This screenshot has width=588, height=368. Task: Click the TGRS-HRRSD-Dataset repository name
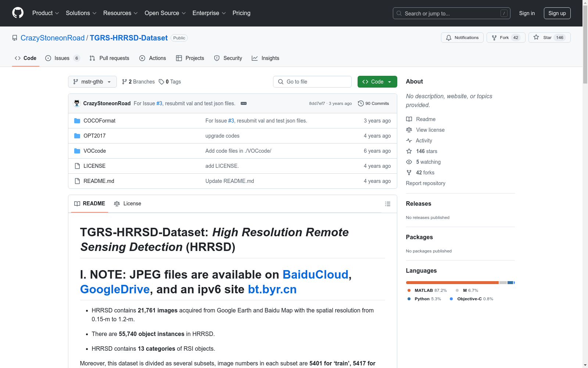[129, 38]
